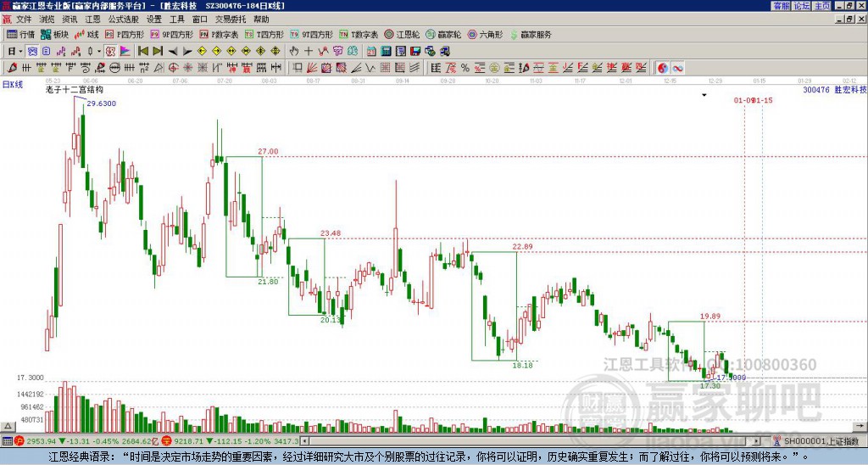Open the 六角形 hexagon tool
Image resolution: width=868 pixels, height=465 pixels.
(x=485, y=34)
